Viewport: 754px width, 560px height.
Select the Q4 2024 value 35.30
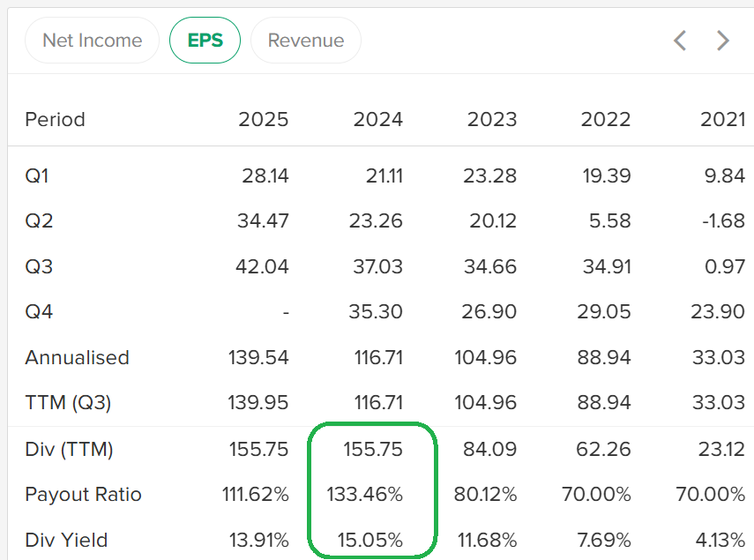point(376,311)
